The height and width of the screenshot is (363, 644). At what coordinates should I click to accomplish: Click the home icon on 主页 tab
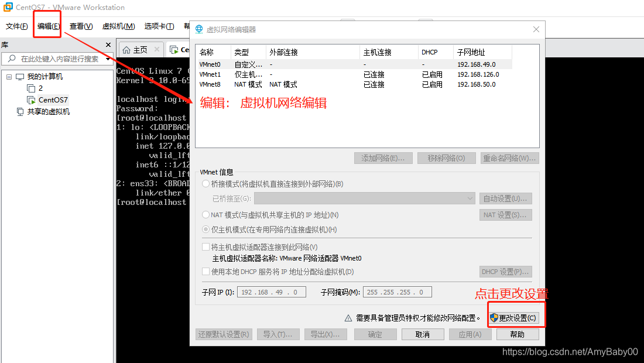pos(126,50)
